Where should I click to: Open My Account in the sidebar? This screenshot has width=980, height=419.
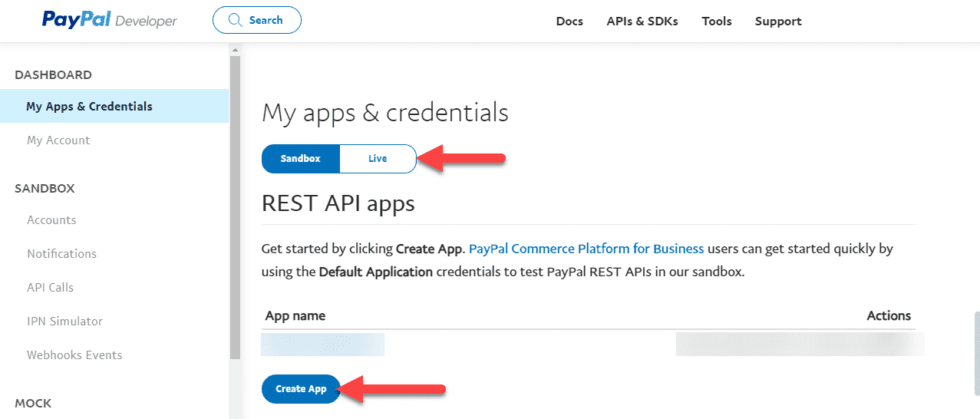click(58, 140)
